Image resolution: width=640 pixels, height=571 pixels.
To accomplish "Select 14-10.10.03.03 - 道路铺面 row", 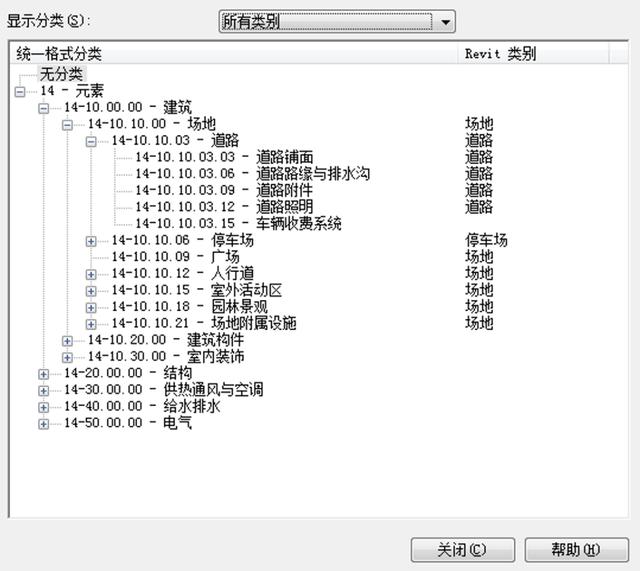I will tap(224, 157).
